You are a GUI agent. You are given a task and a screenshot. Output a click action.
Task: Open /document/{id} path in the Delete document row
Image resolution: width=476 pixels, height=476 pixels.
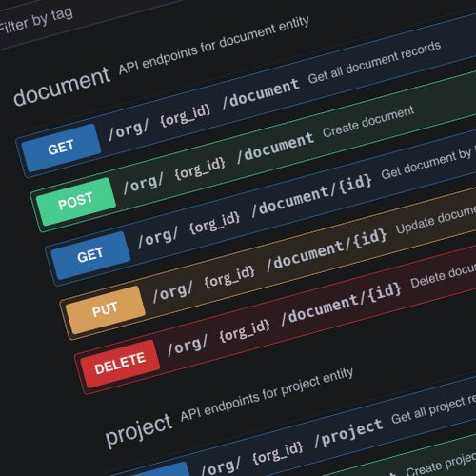pyautogui.click(x=341, y=304)
